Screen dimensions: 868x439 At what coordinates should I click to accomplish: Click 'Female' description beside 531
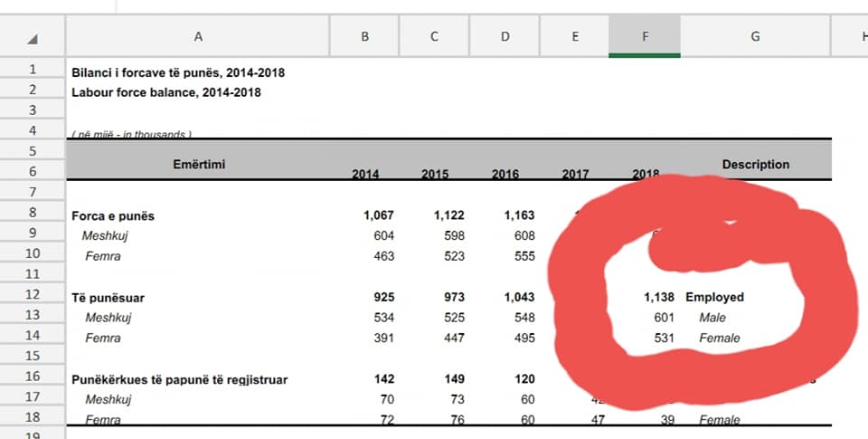coord(720,339)
